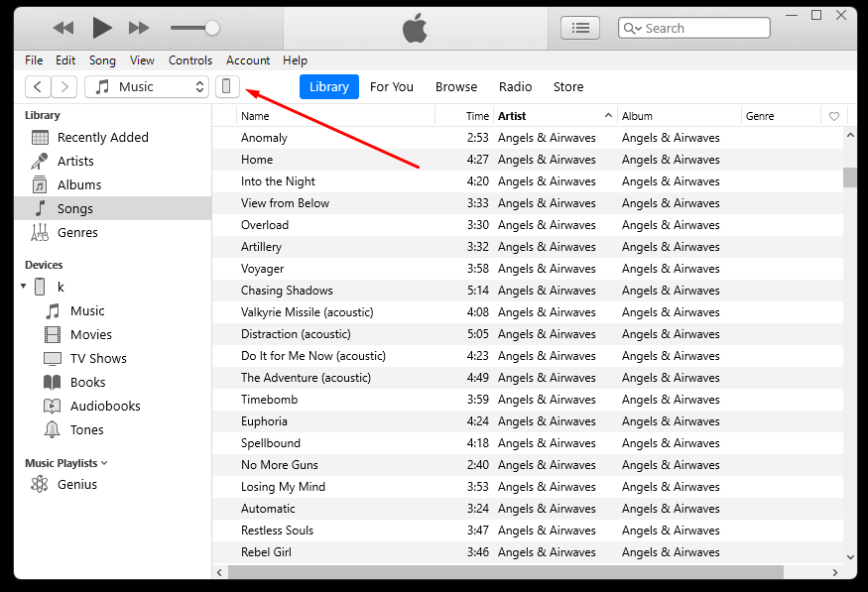Select the song Euphoria

(528, 421)
